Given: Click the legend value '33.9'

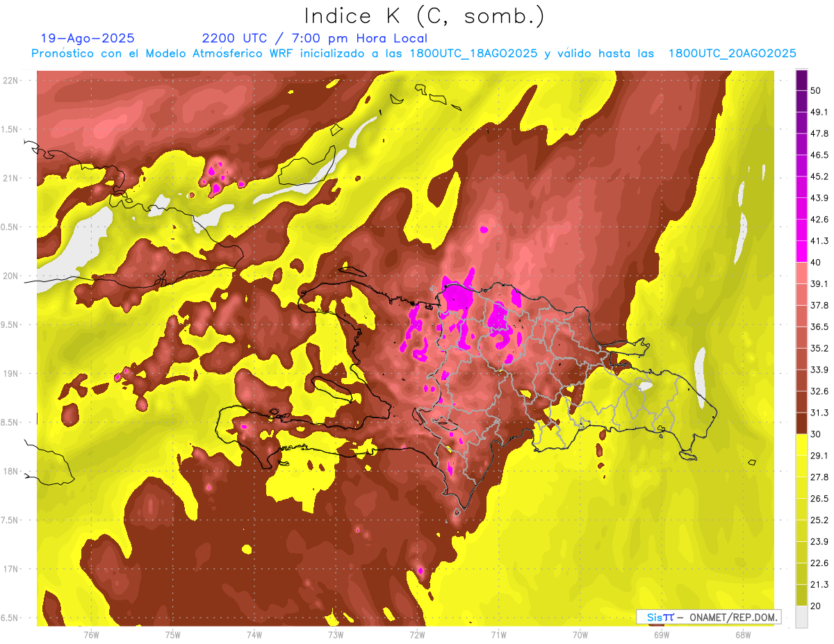Looking at the screenshot, I should (x=819, y=370).
